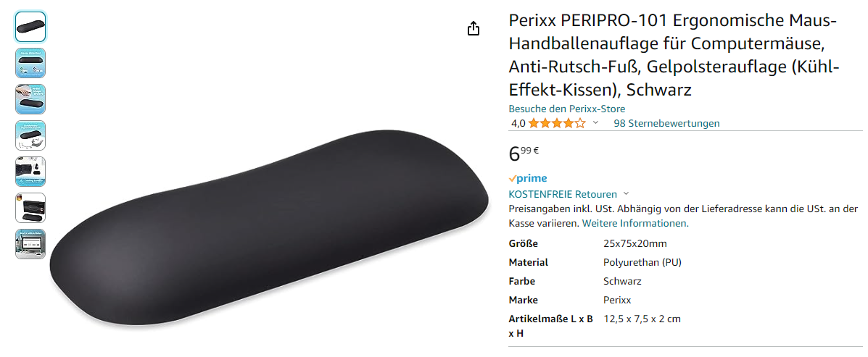Select the first thumbnail with plain wrist rest
Image resolution: width=868 pixels, height=357 pixels.
(30, 27)
